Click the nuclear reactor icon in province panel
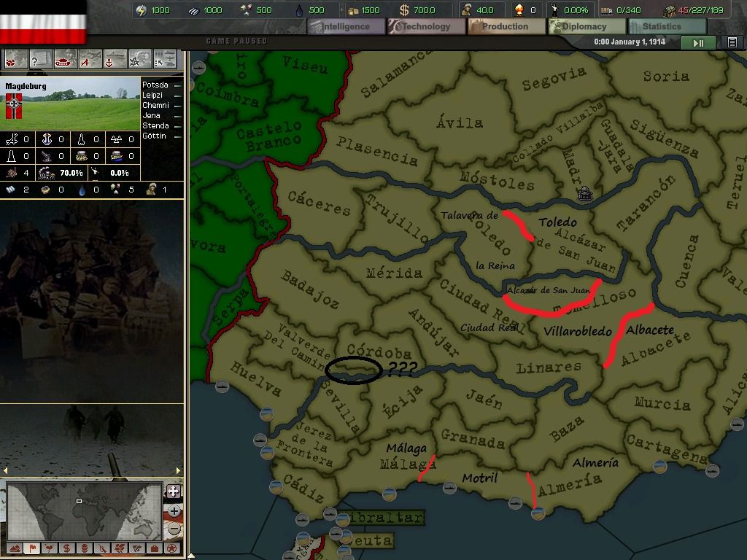 [x=116, y=139]
